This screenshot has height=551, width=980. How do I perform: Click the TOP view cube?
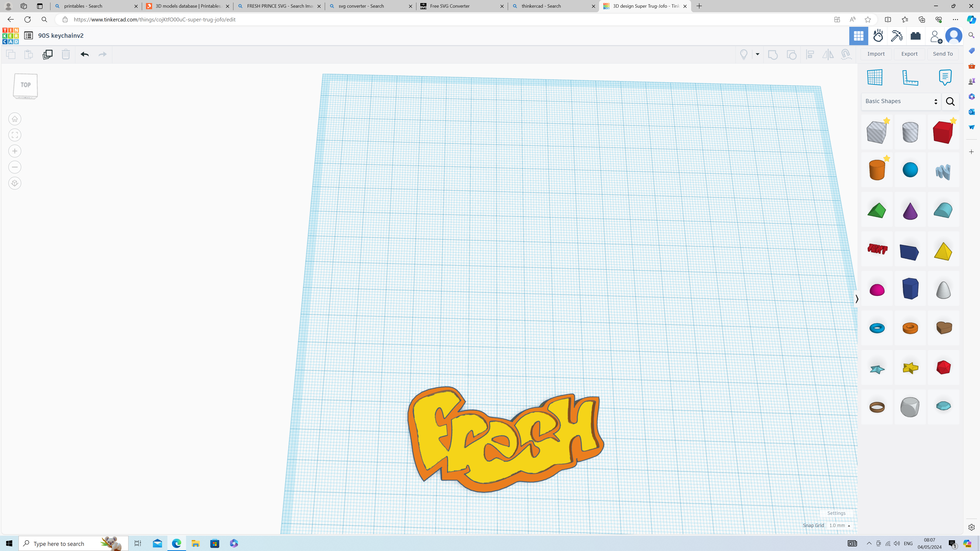[x=26, y=85]
